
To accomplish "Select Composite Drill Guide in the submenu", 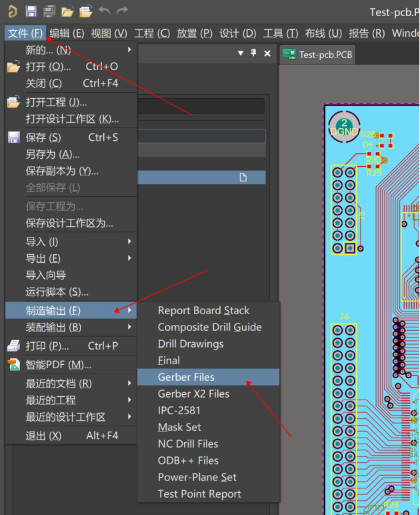I will coord(209,327).
